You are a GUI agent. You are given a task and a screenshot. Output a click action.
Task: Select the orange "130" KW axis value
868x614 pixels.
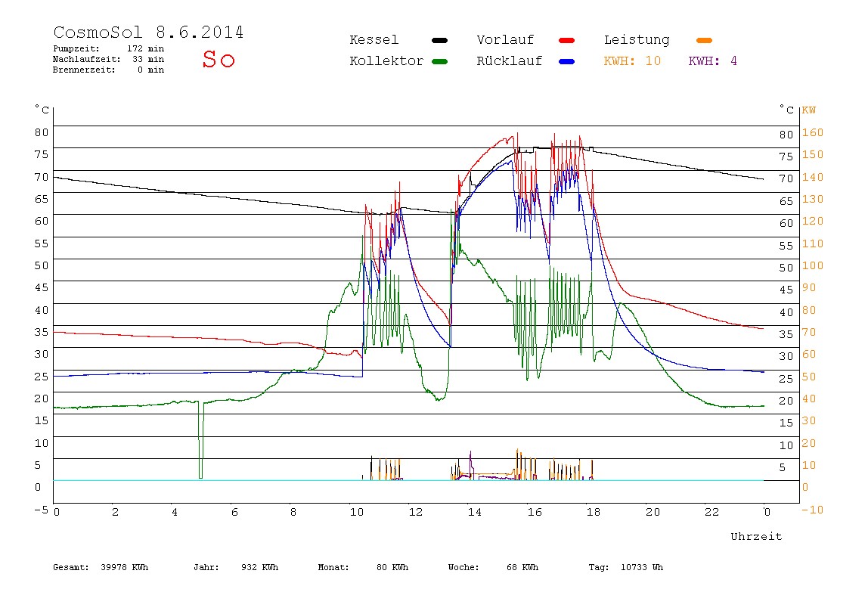pyautogui.click(x=813, y=200)
